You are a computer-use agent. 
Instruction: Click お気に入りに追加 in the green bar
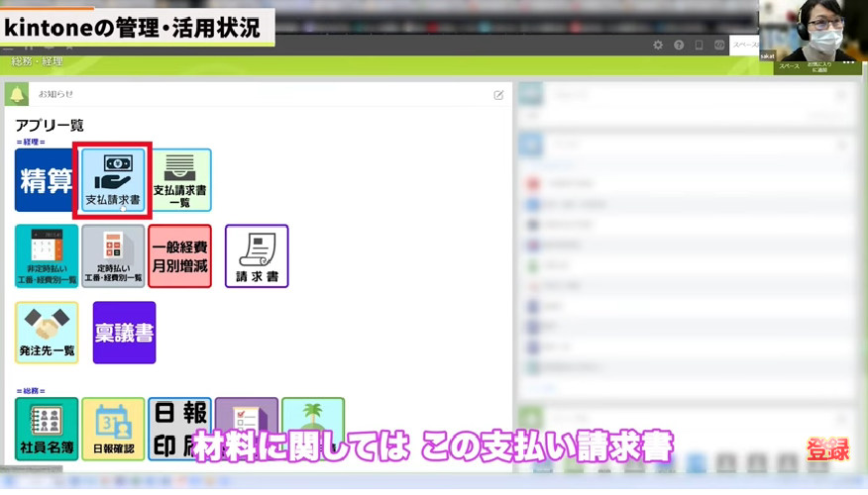pyautogui.click(x=819, y=67)
